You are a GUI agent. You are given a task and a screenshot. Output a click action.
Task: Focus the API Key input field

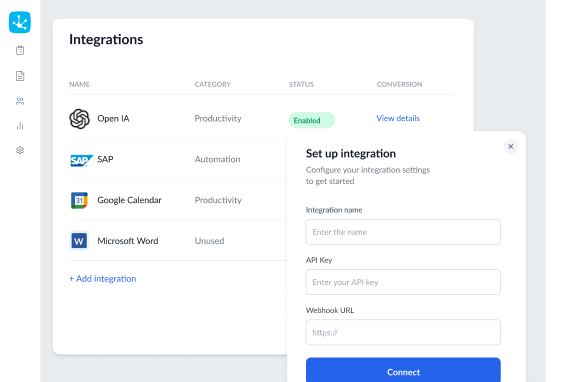pos(403,282)
